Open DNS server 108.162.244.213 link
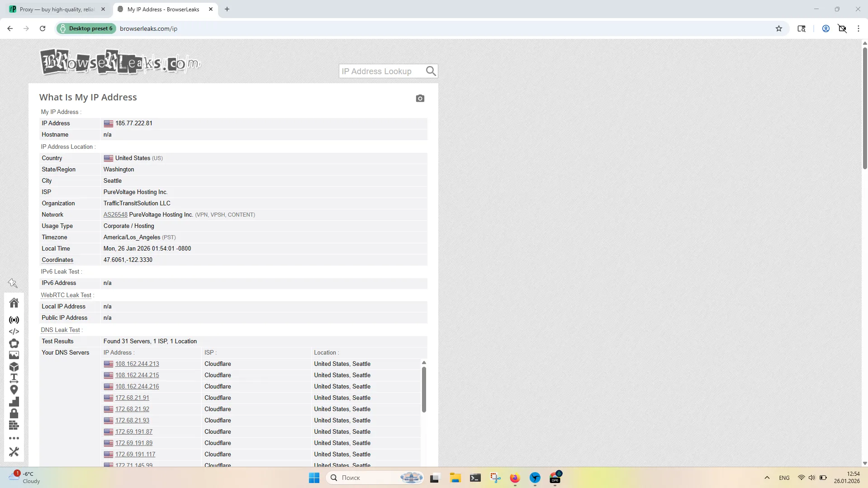868x488 pixels. coord(137,364)
